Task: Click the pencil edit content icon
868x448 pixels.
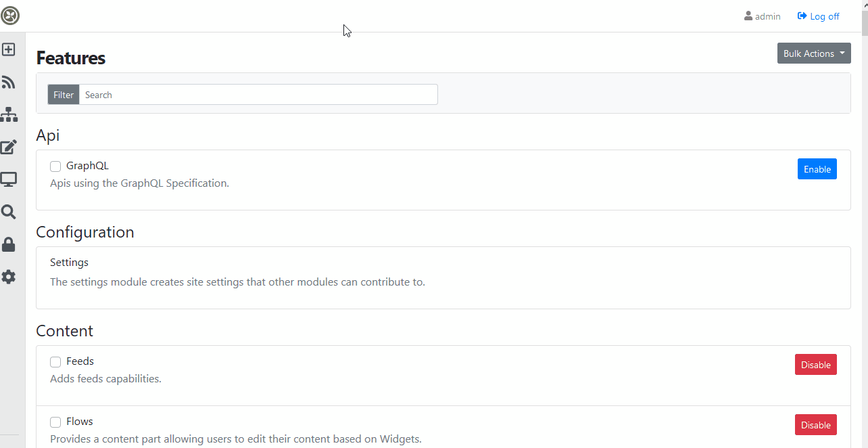Action: (9, 147)
